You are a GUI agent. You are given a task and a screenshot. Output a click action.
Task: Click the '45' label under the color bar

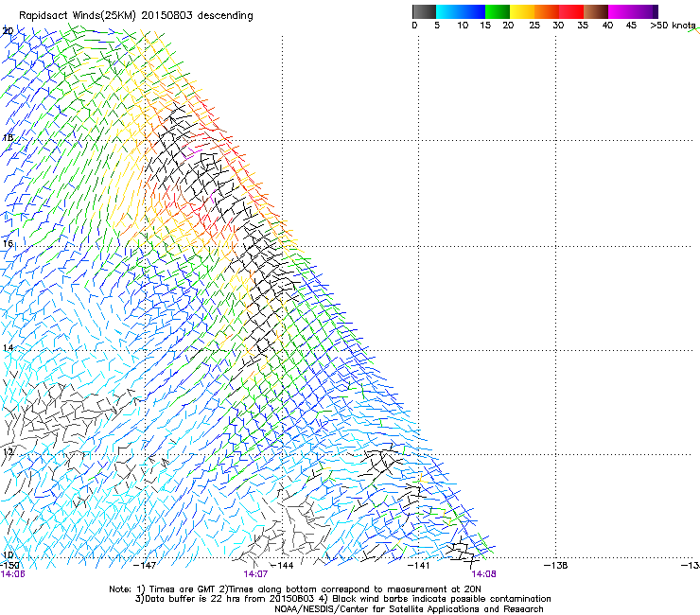point(631,26)
